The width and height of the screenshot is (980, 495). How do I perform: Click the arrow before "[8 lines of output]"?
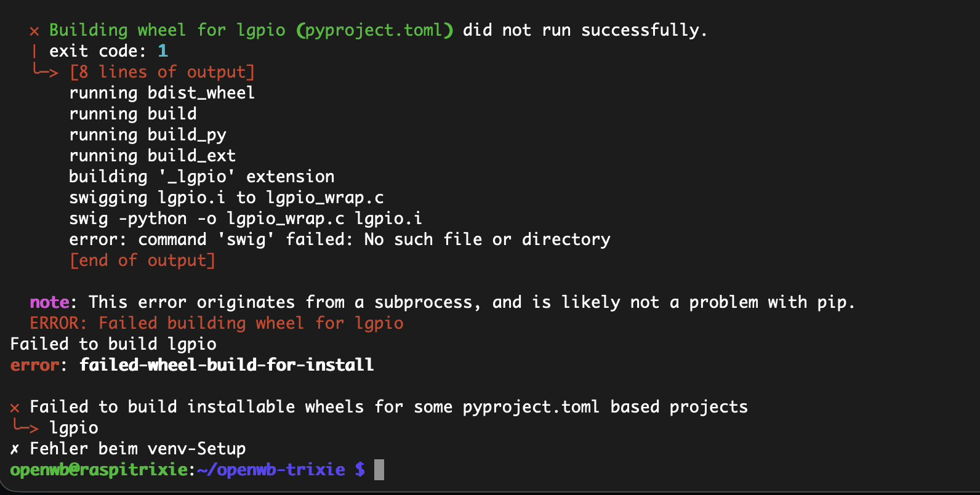[45, 71]
